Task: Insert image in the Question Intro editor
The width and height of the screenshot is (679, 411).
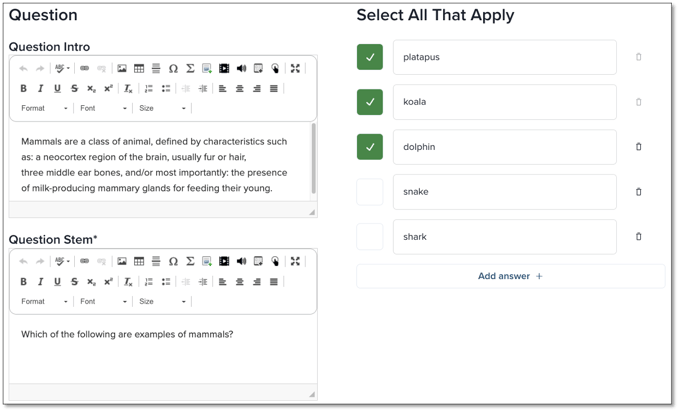Action: pos(122,68)
